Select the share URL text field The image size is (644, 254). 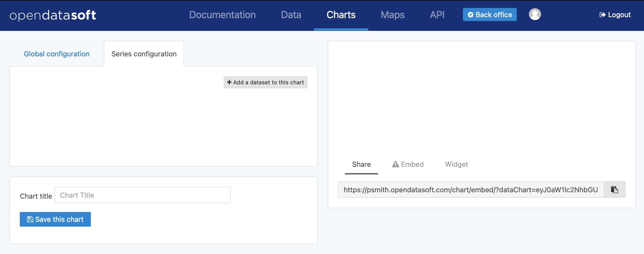coord(471,190)
